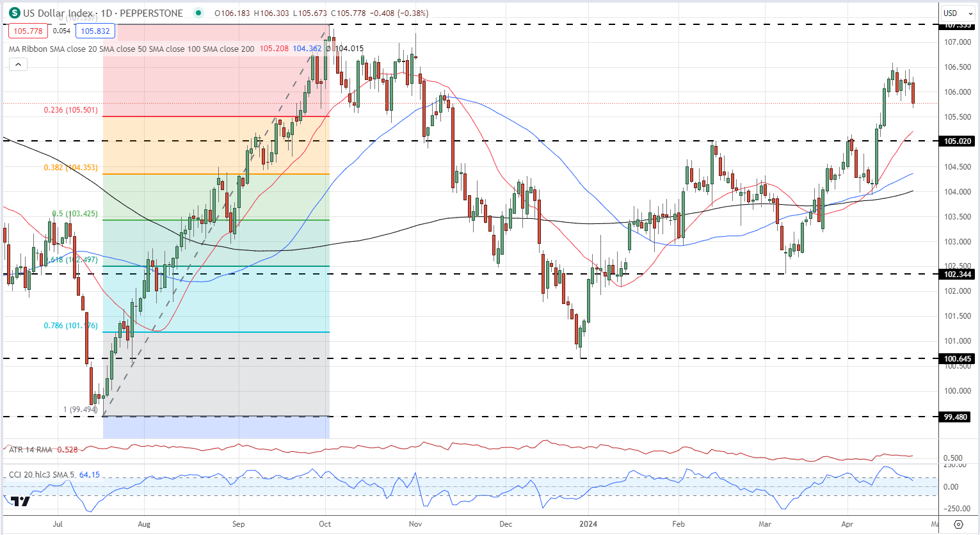980x535 pixels.
Task: Click the ATR value 0.528
Action: (x=67, y=450)
